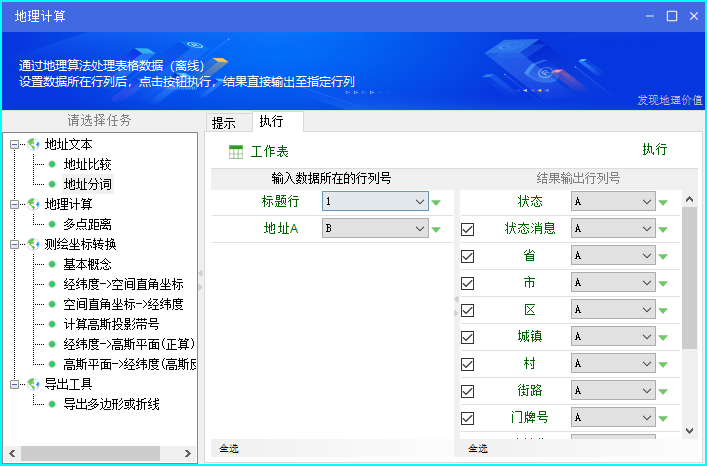Click scroll-up arrow of output list

[689, 199]
